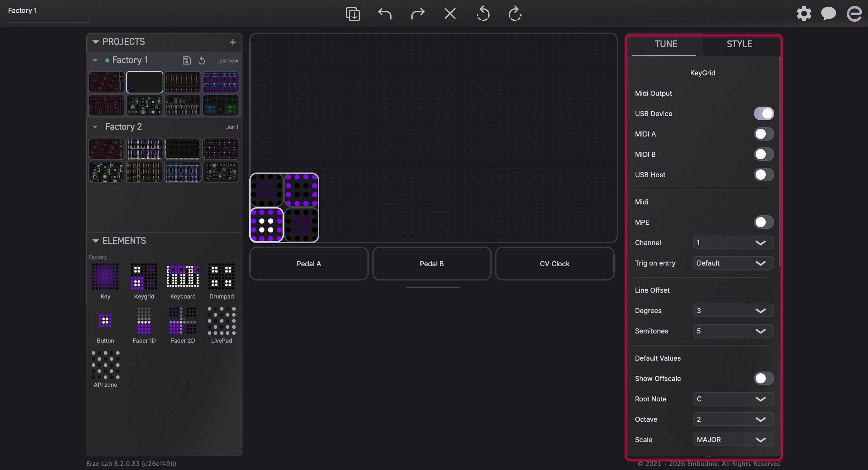Click the Pedal A button
The height and width of the screenshot is (470, 868).
point(309,264)
